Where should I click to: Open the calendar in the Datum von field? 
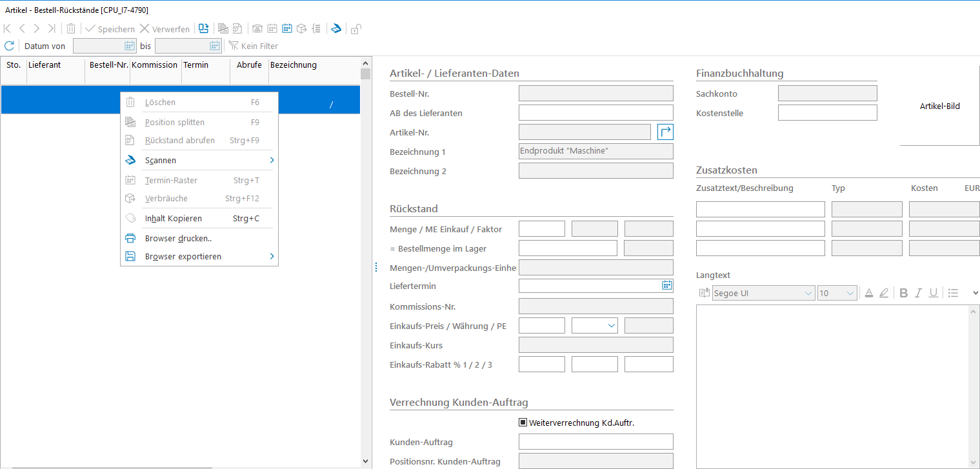click(129, 46)
